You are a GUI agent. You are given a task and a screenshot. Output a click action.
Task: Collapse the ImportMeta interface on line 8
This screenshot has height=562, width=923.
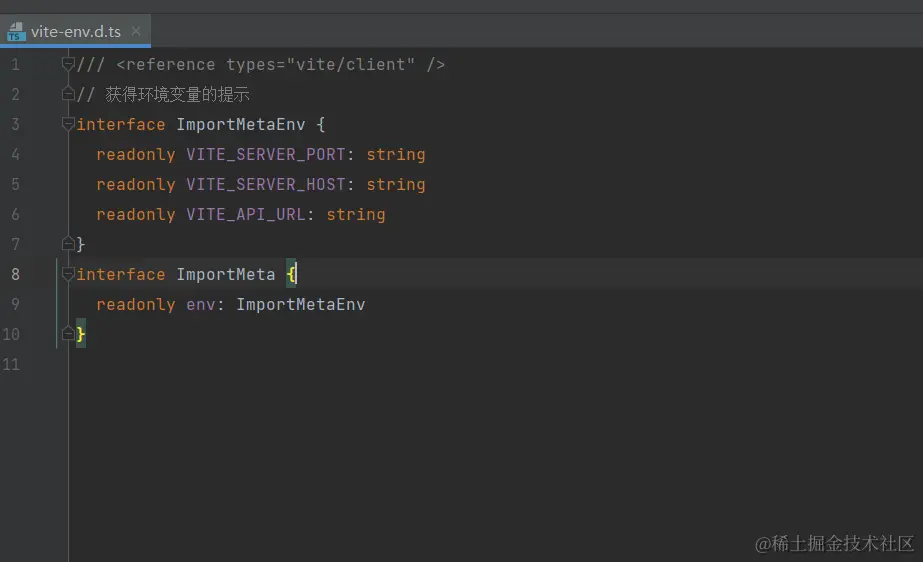coord(68,274)
